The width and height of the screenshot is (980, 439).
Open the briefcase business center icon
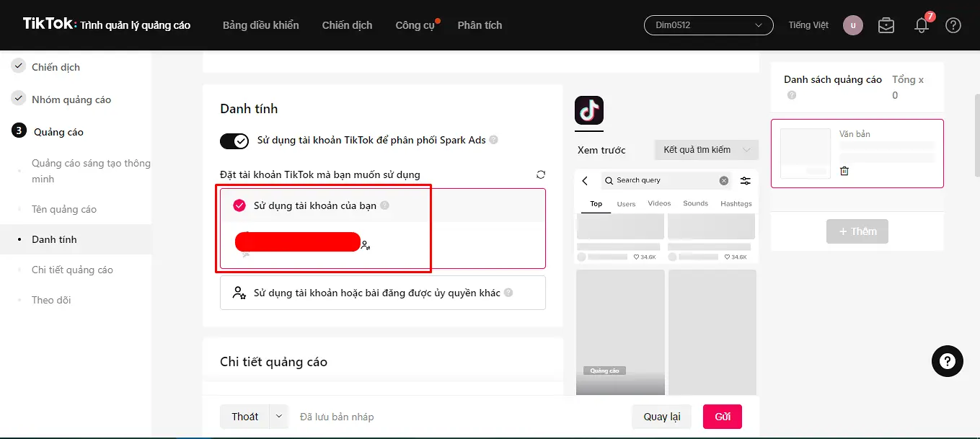coord(886,25)
